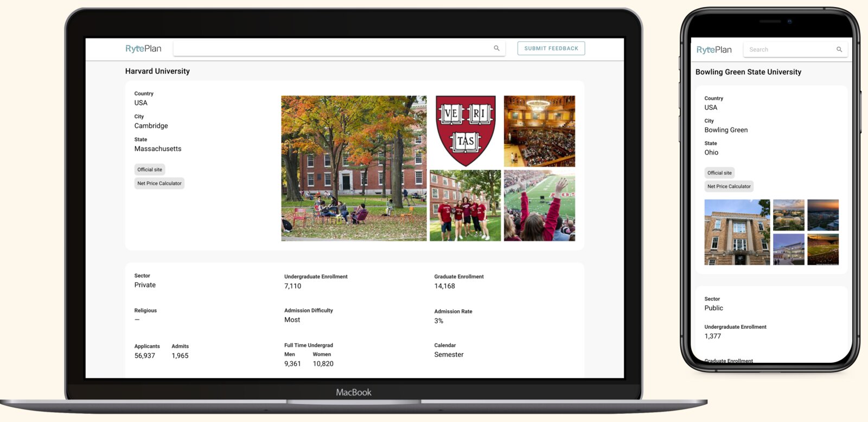The image size is (868, 422).
Task: Click the search magnifier icon on phone
Action: [839, 49]
